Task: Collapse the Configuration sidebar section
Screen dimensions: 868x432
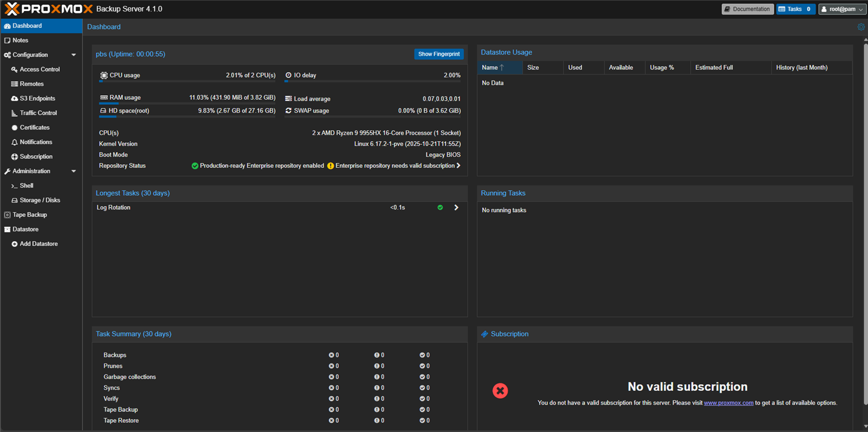Action: 73,55
